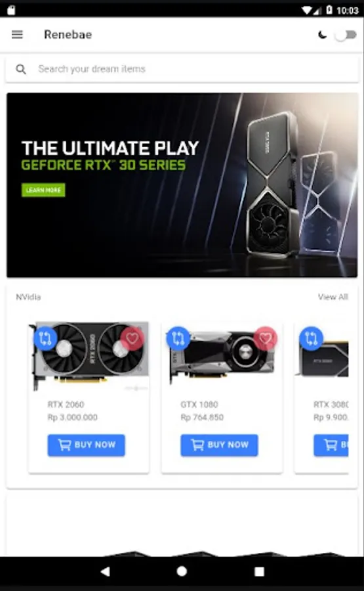Buy the RTX 2060 now
Image resolution: width=364 pixels, height=591 pixels.
tap(86, 445)
